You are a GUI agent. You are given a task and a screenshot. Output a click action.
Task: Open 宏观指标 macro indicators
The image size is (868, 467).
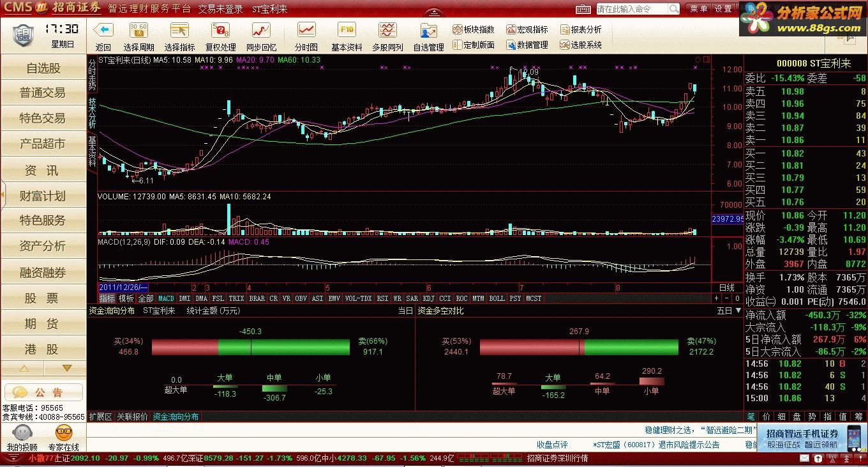527,29
